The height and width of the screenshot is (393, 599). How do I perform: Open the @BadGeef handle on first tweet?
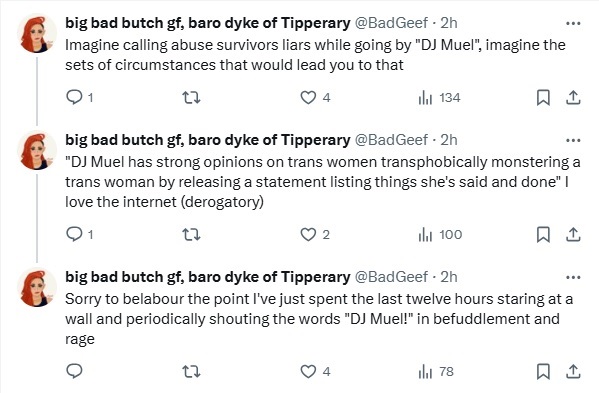392,23
